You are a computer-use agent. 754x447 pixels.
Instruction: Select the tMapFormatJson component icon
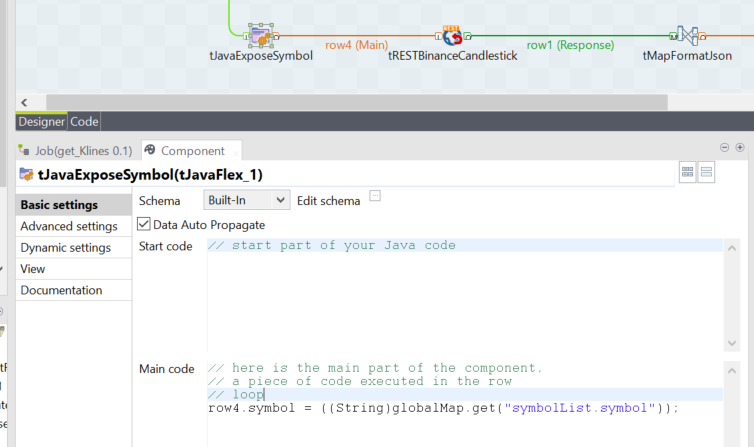688,36
